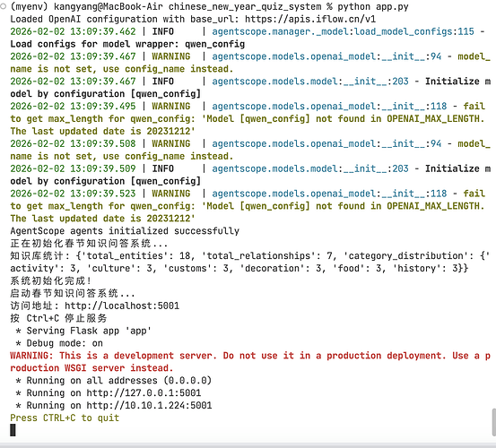Screen dimensions: 496x448
Task: Open the http://localhost:5001 address
Action: [x=122, y=306]
